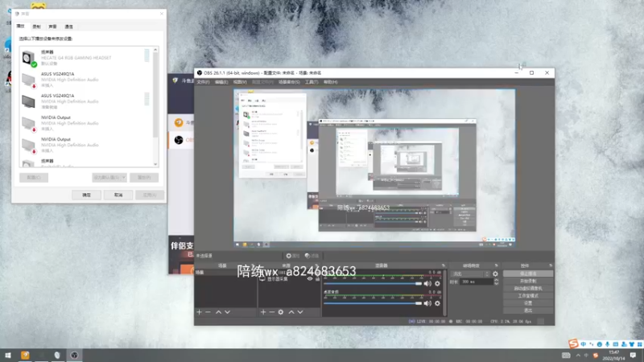Start the Virtual Camera in OBS Controls
The width and height of the screenshot is (644, 362).
point(528,288)
